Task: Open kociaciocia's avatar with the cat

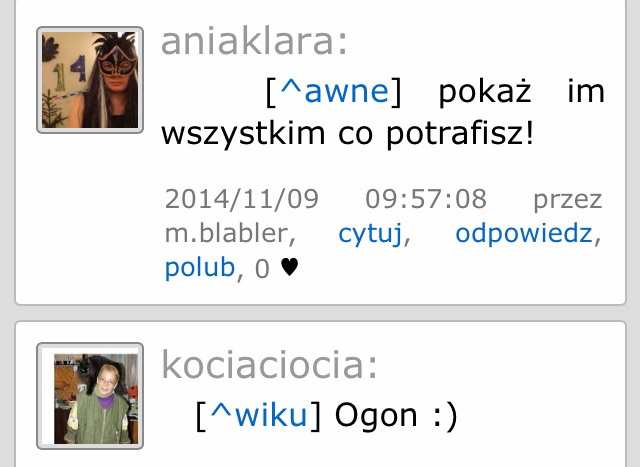Action: coord(90,396)
